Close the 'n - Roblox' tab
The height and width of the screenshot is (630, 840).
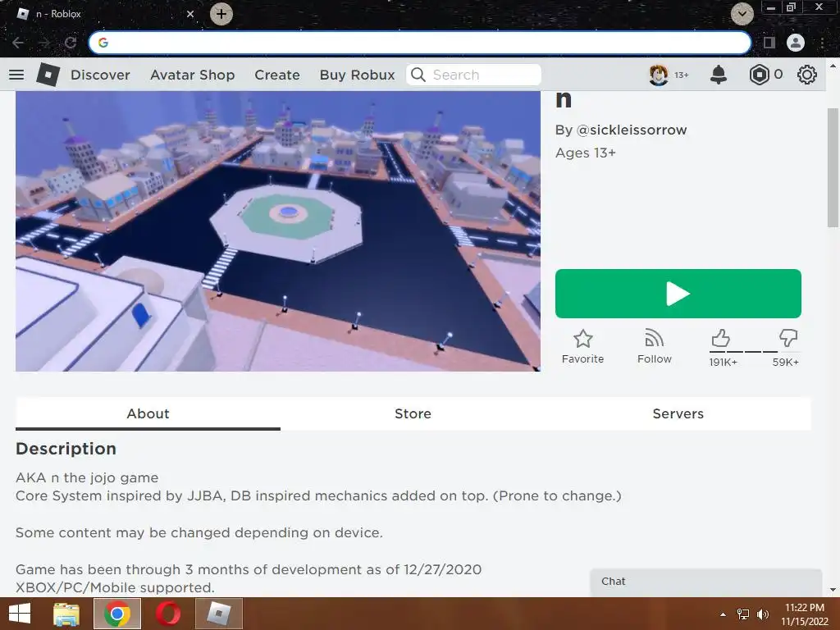coord(190,14)
